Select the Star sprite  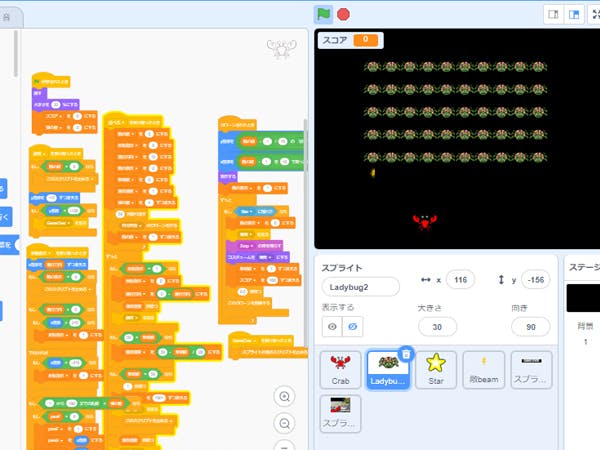435,370
